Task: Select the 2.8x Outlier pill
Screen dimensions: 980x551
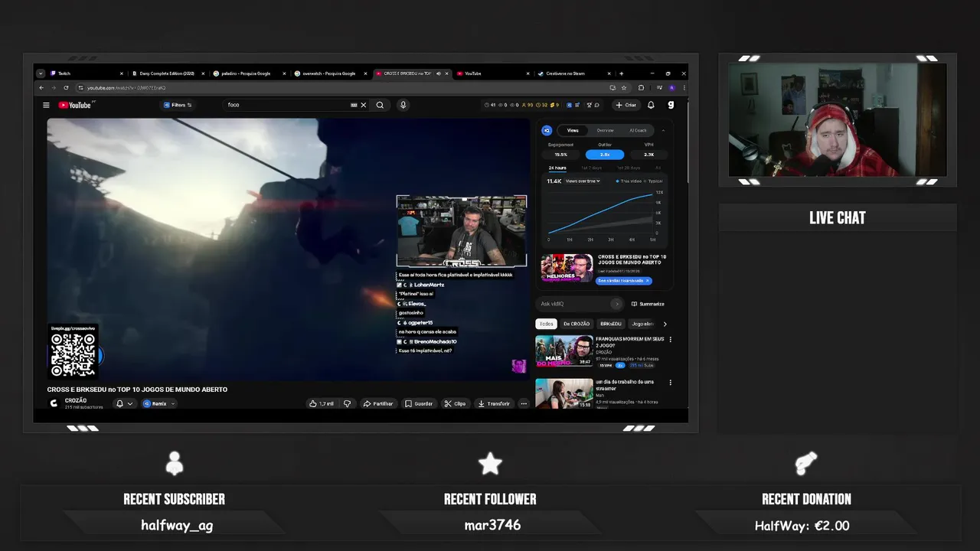Action: coord(605,155)
